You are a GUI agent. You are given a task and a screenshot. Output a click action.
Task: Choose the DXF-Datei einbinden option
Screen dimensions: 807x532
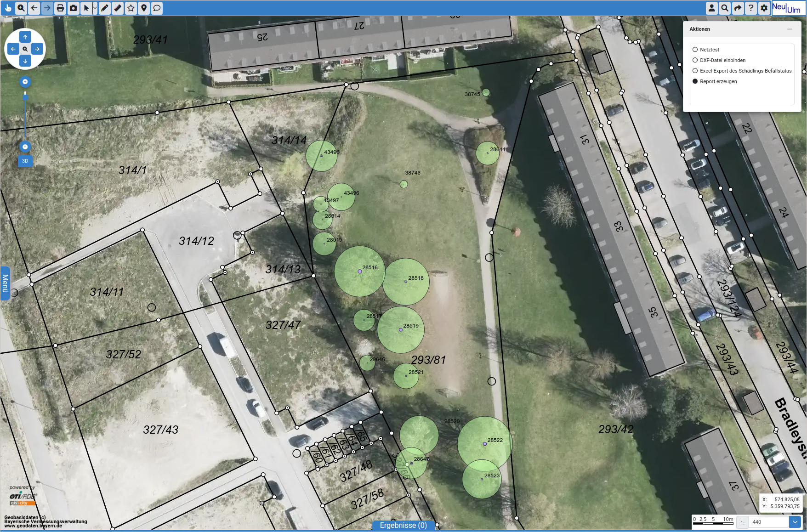[x=695, y=60]
